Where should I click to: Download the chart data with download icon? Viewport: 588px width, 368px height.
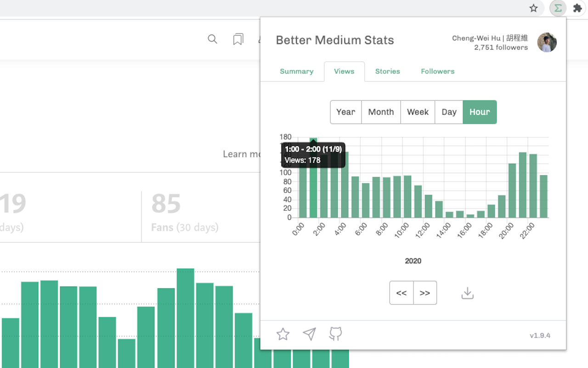click(467, 293)
